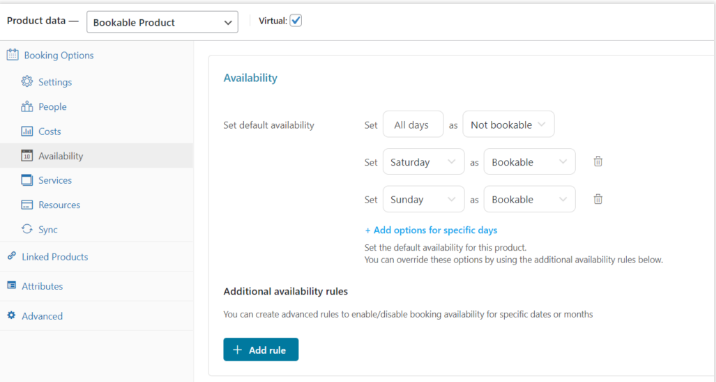
Task: Click the Services window icon
Action: [27, 180]
